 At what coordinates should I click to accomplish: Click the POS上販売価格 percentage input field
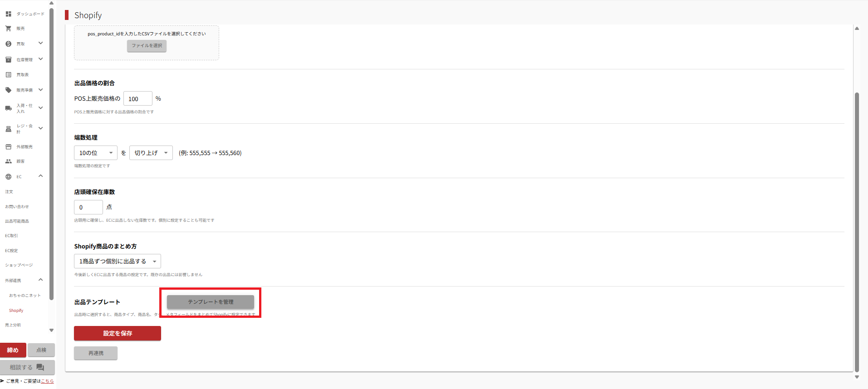click(138, 98)
